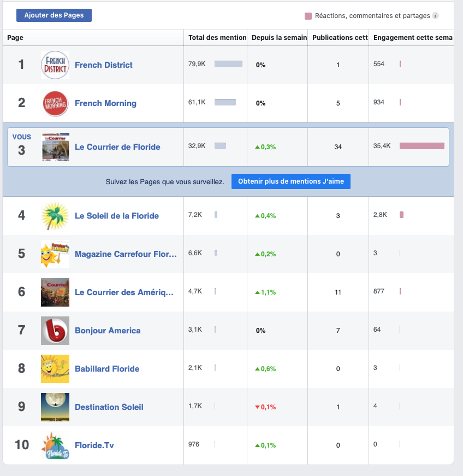Open the Bonjour America page link
463x476 pixels.
click(x=108, y=331)
